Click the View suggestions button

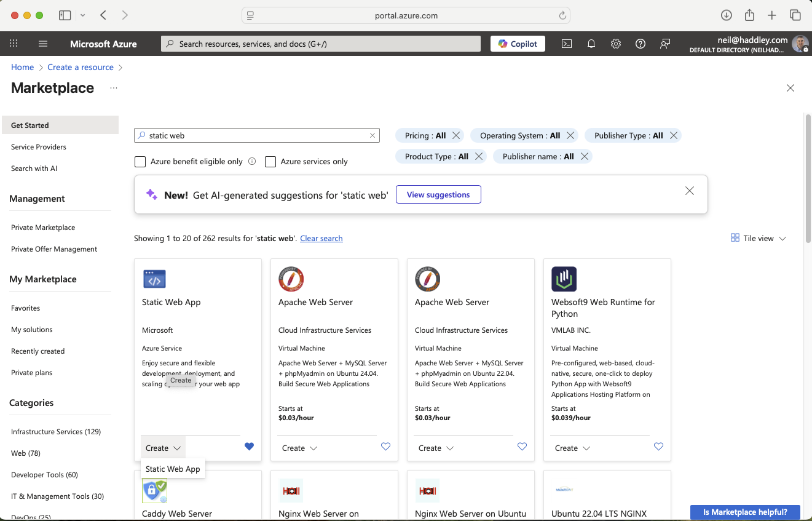point(438,194)
